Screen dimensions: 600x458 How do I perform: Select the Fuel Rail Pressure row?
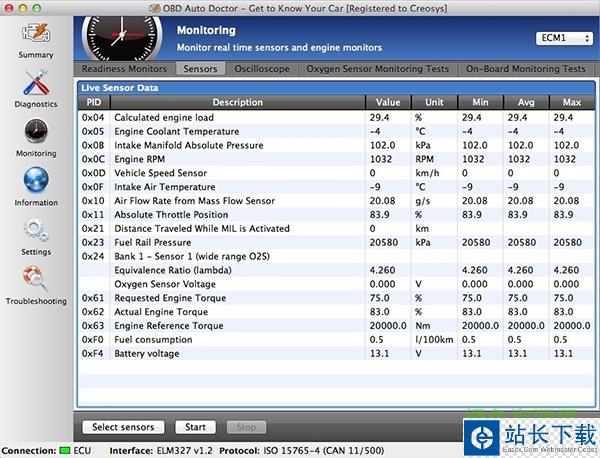pyautogui.click(x=237, y=242)
